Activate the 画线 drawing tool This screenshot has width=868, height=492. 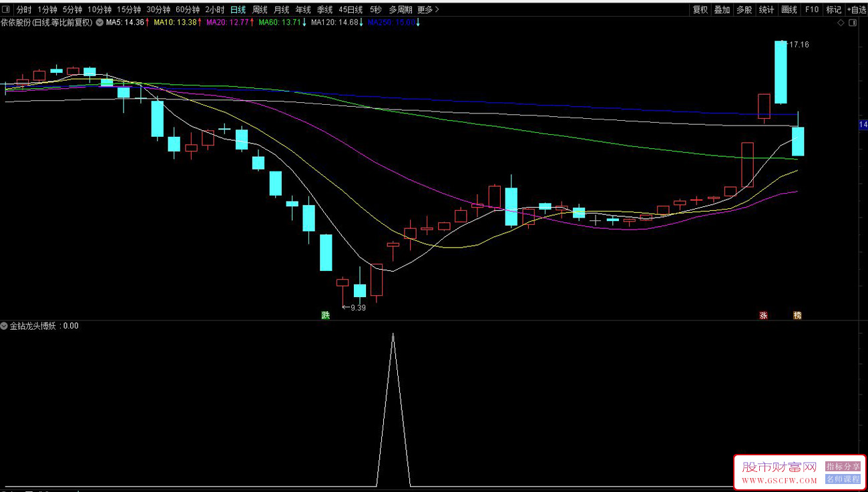[x=789, y=9]
